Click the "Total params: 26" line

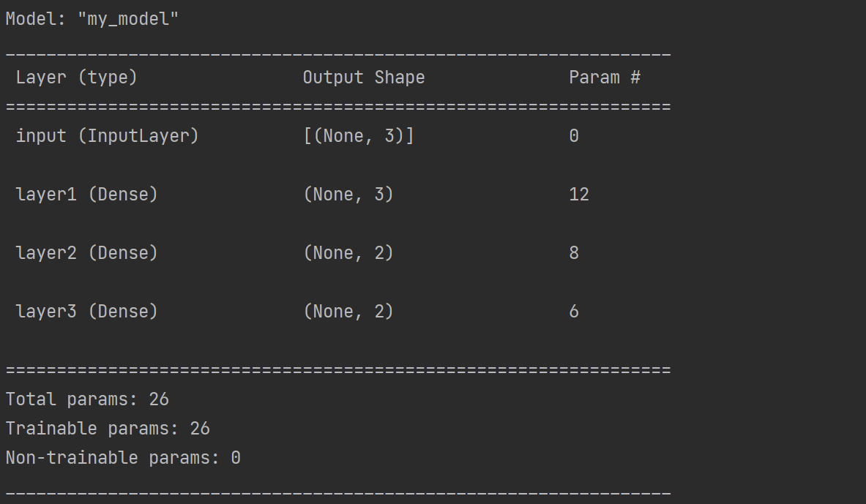click(x=87, y=399)
